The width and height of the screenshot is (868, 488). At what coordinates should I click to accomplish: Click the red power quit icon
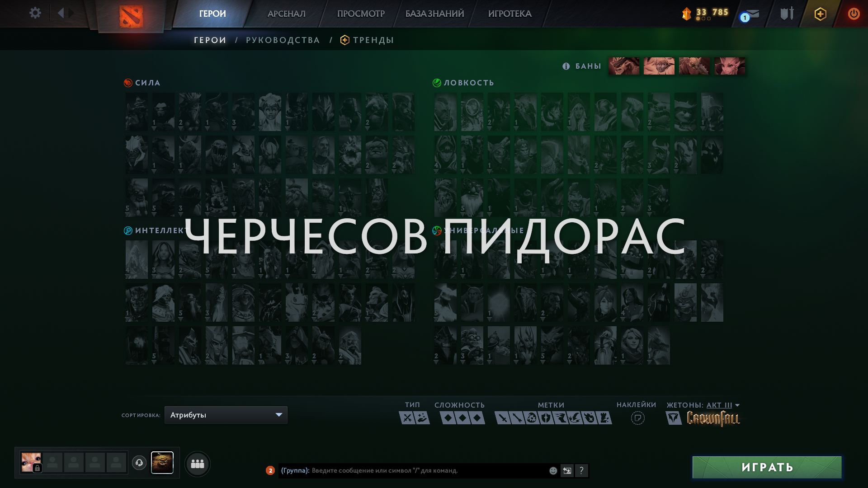click(854, 14)
